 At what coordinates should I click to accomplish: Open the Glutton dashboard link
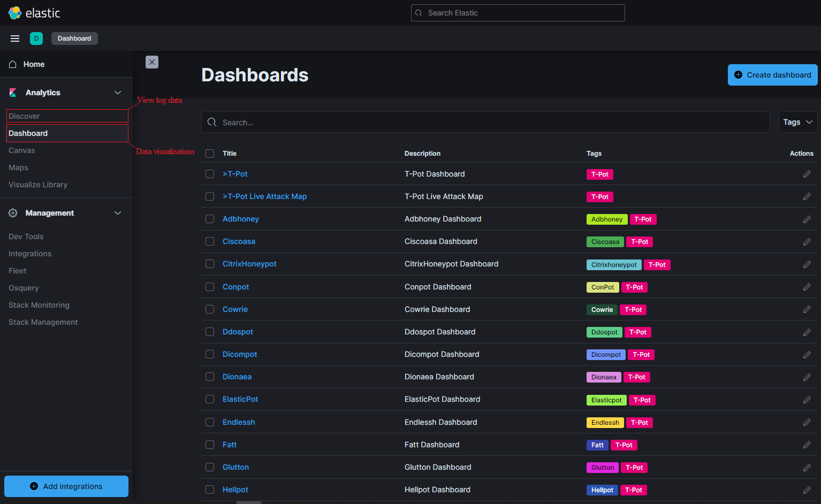click(235, 467)
